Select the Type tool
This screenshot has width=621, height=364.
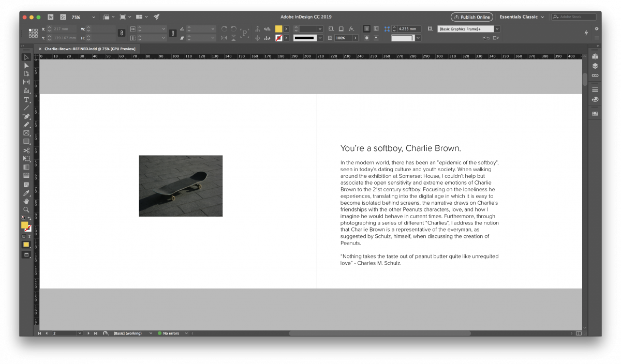click(x=26, y=99)
